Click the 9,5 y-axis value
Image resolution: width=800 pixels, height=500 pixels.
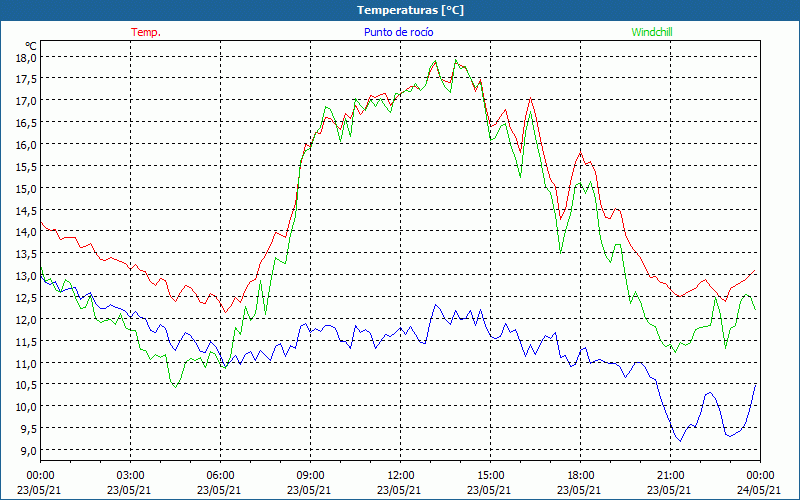[28, 429]
